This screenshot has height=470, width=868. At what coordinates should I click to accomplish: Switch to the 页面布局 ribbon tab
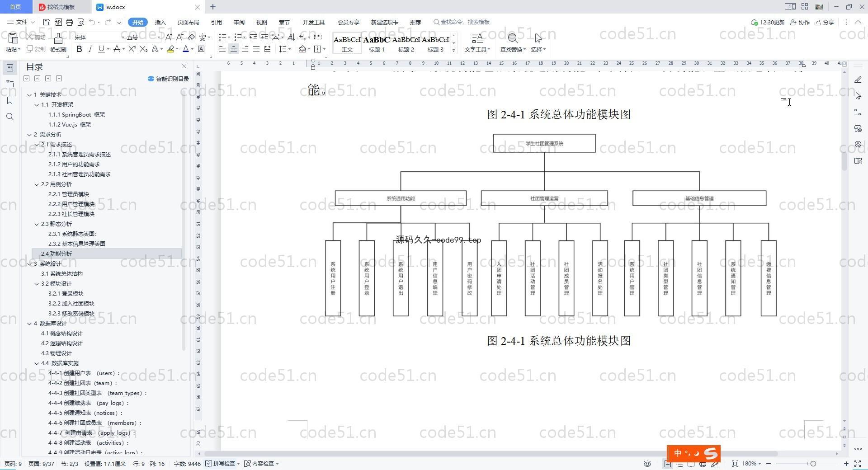coord(188,22)
